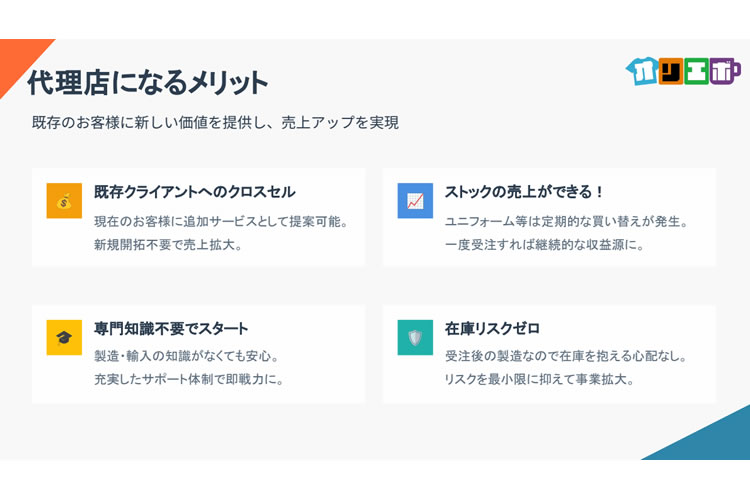Click the yellow graduation cap icon

click(x=64, y=337)
